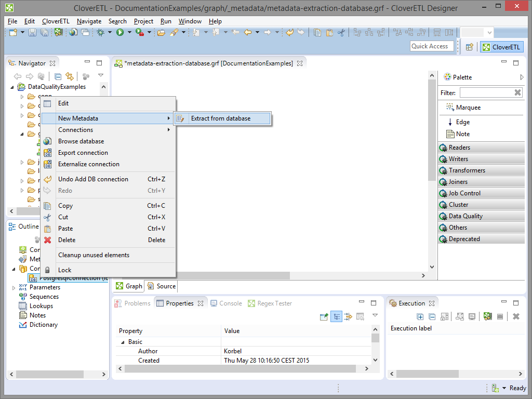Pin the Properties view to selection
Screen dimensions: 532x399
(x=324, y=316)
